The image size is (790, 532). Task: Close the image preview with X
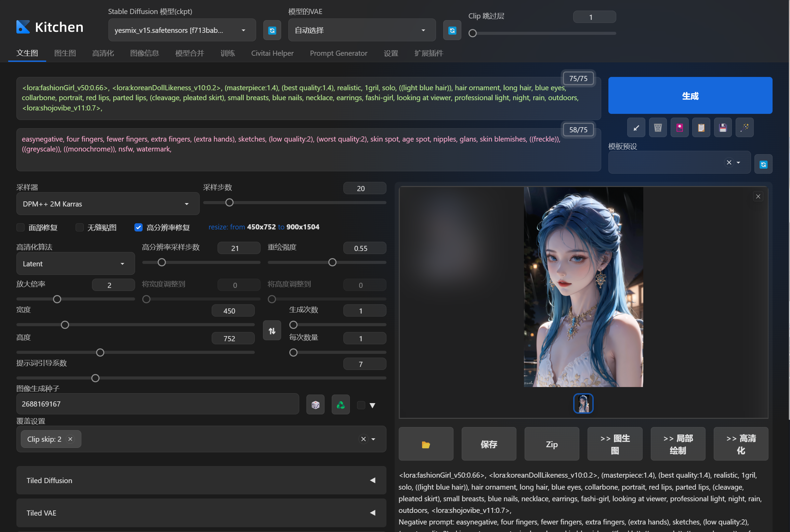click(758, 196)
